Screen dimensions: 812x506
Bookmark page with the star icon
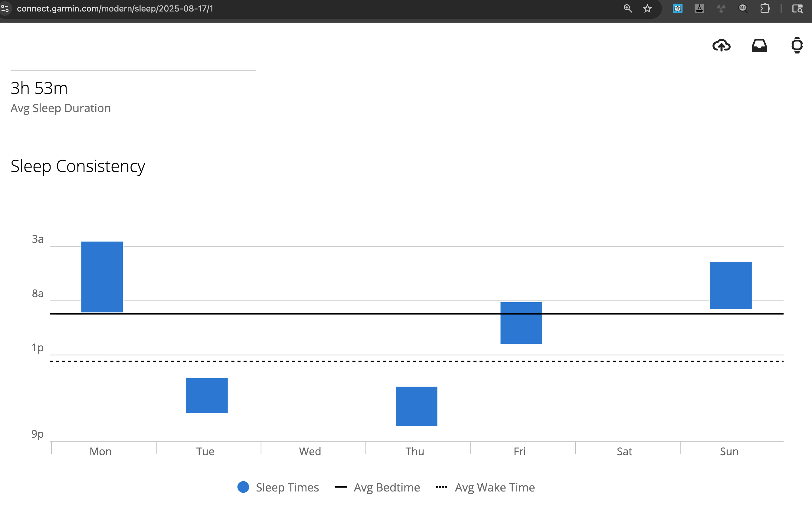tap(647, 9)
